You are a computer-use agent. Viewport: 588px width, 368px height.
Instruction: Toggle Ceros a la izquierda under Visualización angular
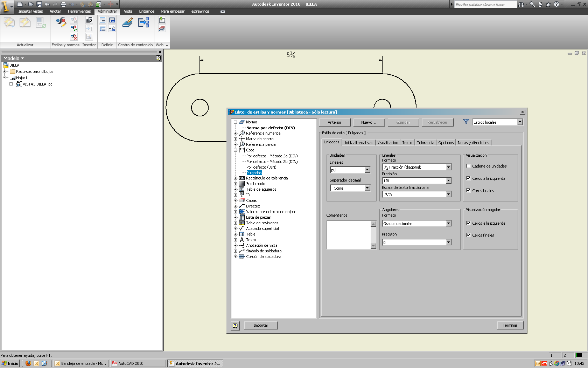pos(468,223)
